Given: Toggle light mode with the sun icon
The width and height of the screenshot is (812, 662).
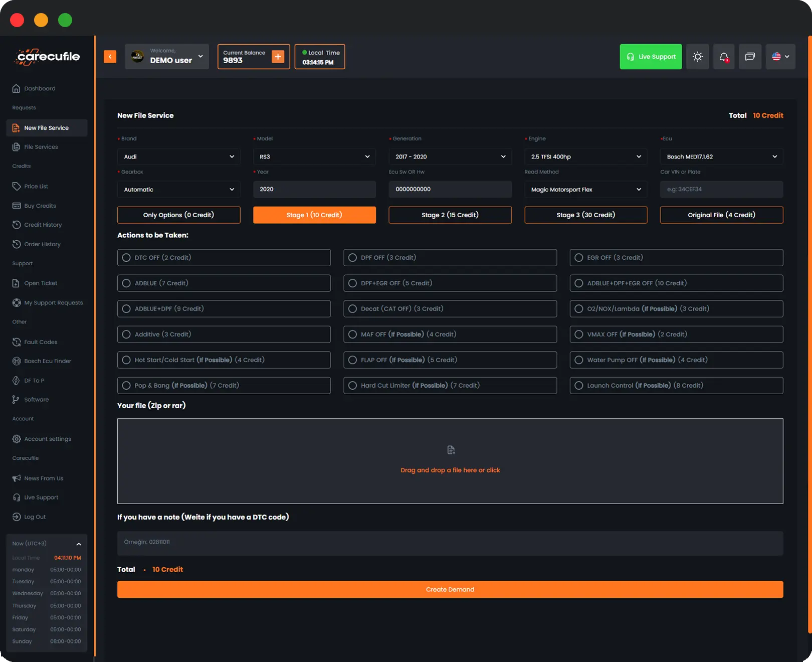Looking at the screenshot, I should pos(697,57).
